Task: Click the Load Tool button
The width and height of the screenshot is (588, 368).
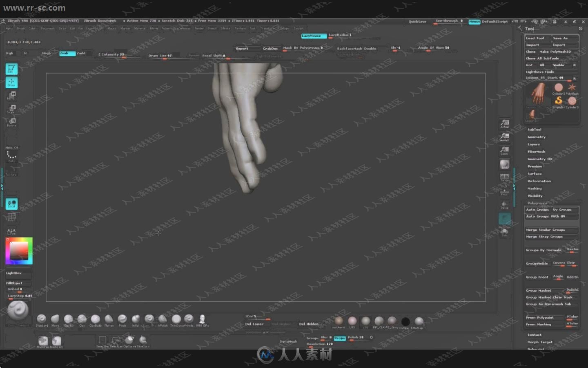Action: pyautogui.click(x=537, y=38)
